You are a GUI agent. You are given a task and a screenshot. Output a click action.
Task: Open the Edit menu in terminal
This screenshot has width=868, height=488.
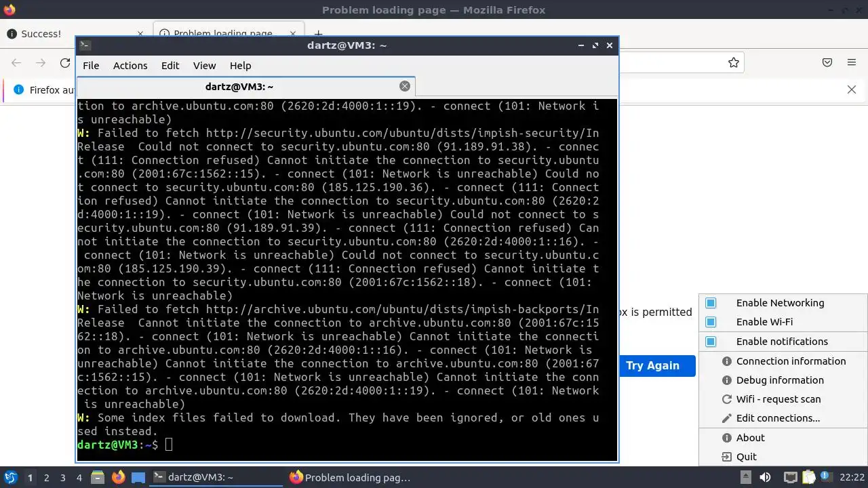tap(170, 66)
